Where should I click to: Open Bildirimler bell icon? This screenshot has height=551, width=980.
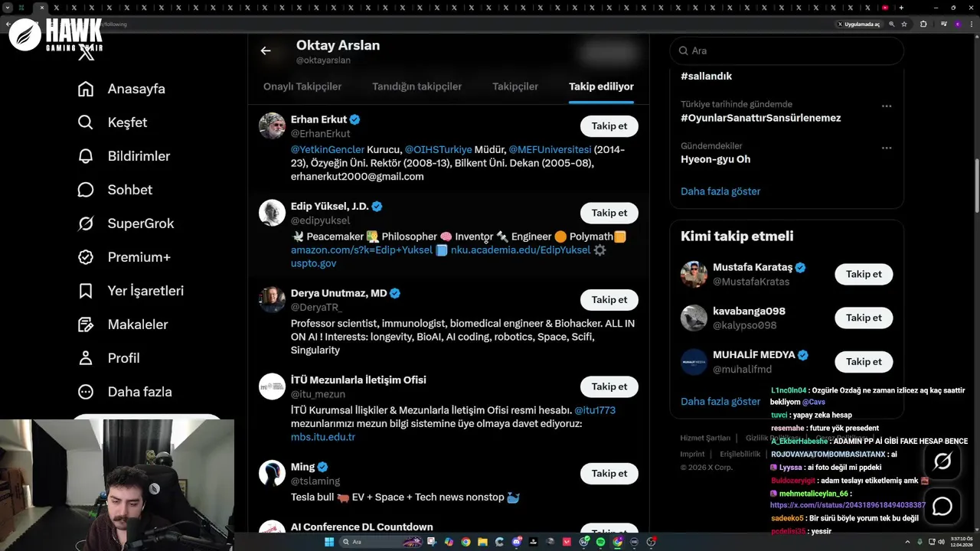86,156
